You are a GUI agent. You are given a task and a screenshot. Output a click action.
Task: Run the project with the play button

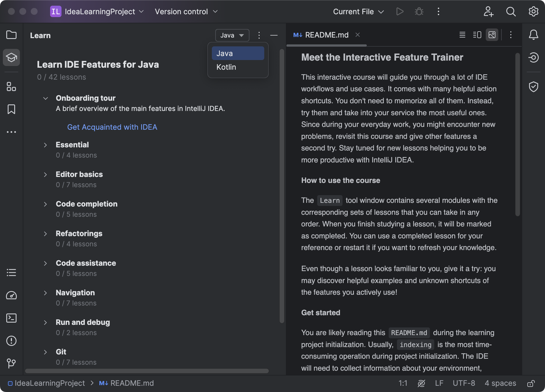click(x=400, y=12)
